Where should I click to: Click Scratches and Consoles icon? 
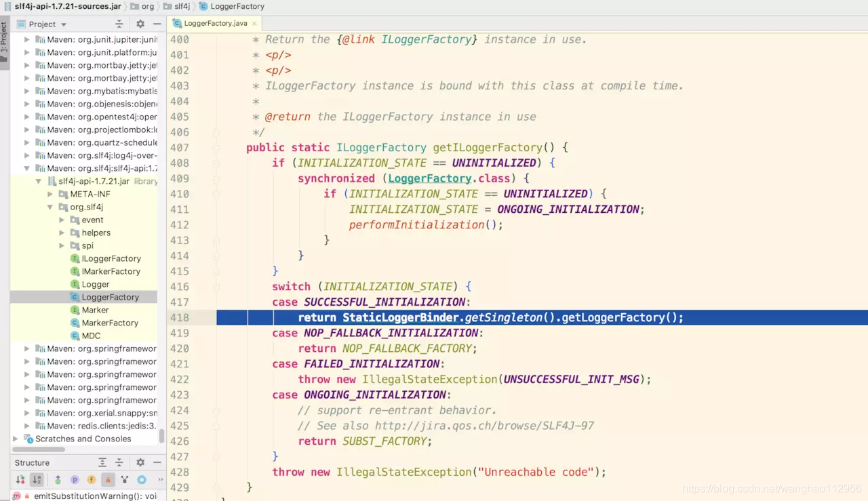pyautogui.click(x=28, y=439)
